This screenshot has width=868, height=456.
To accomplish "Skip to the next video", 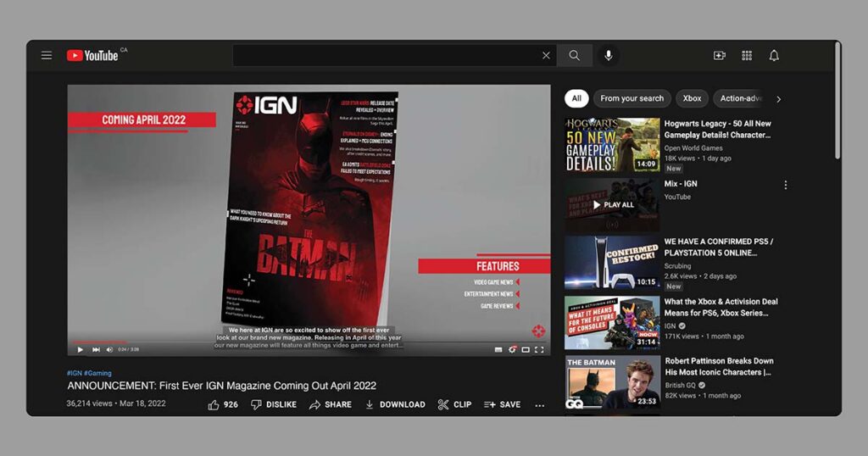I will [96, 350].
